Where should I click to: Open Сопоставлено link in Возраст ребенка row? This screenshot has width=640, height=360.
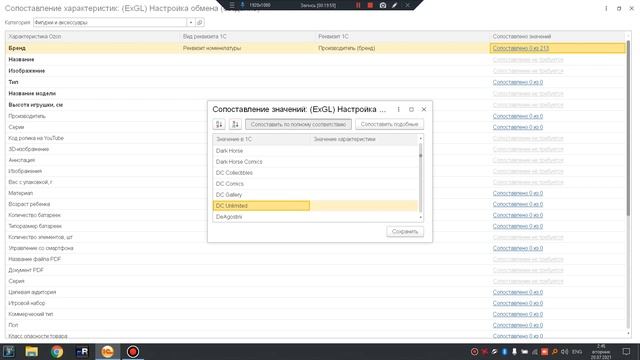pos(518,204)
